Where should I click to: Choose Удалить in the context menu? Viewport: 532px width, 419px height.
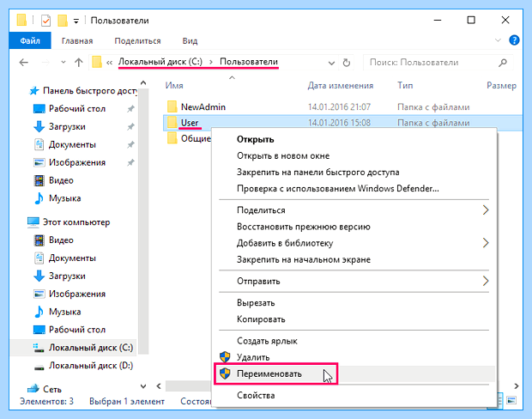coord(253,357)
